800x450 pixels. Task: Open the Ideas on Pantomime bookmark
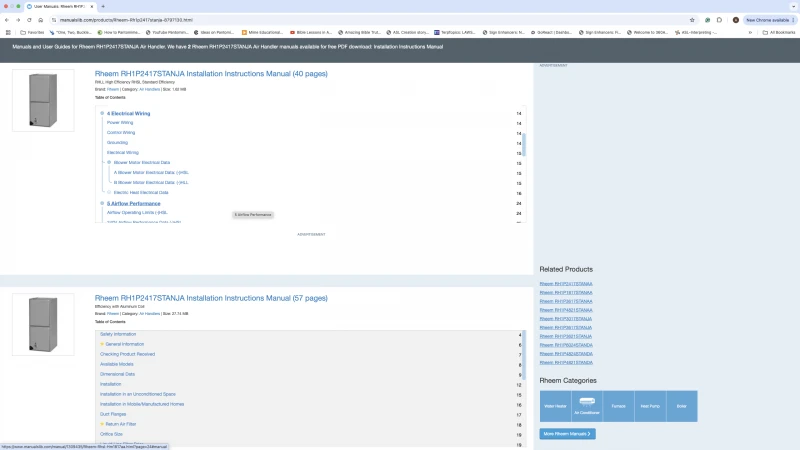[x=214, y=32]
